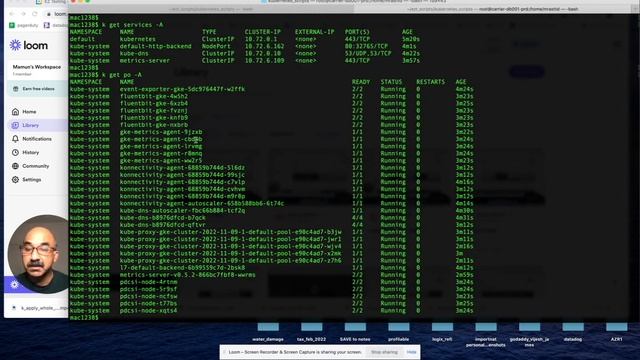Select the profitable desktop folder

coord(399,331)
